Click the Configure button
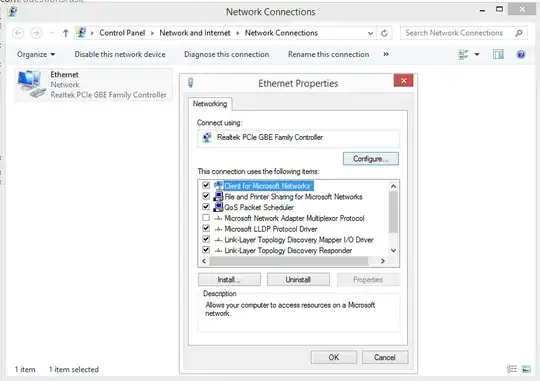Screen dimensions: 540x381 (x=371, y=159)
